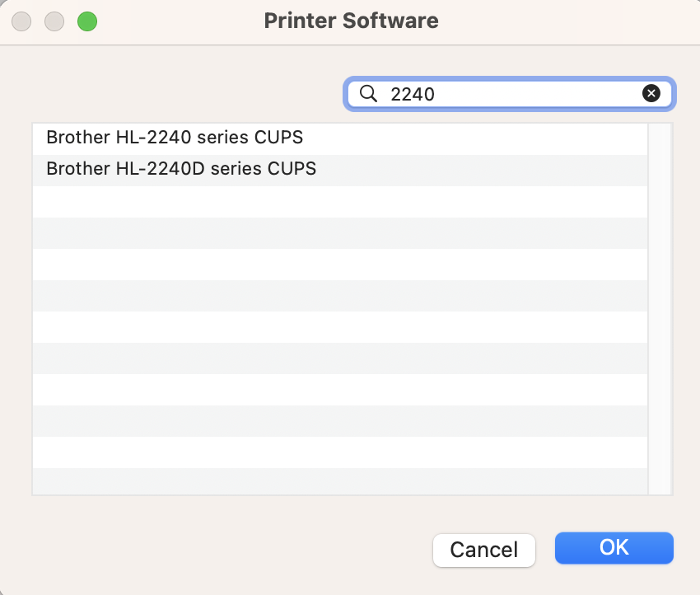The image size is (700, 595).
Task: Clear the search field with the X icon
Action: point(651,94)
